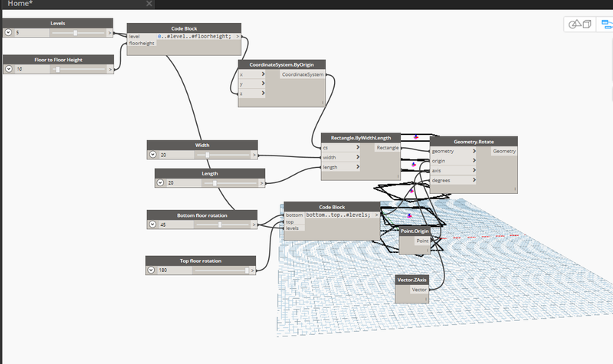Click the bottom input port of lower Code Block
This screenshot has width=613, height=364.
tap(294, 215)
